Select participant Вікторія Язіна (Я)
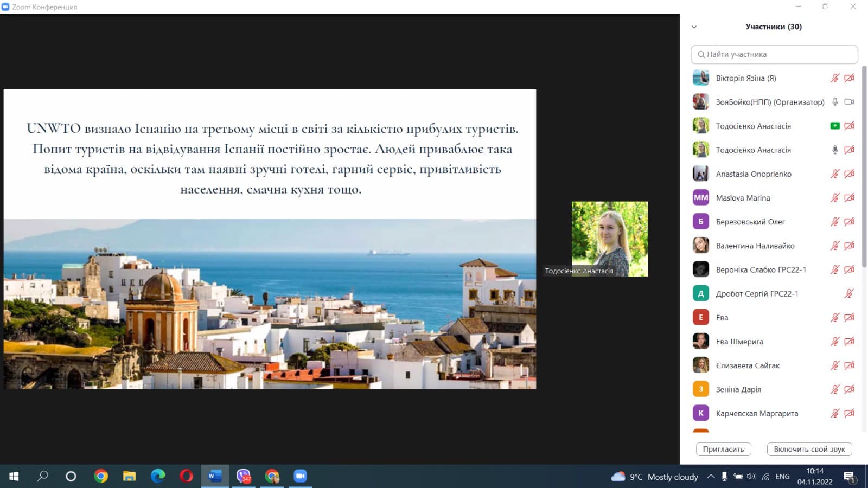This screenshot has width=868, height=488. tap(774, 78)
